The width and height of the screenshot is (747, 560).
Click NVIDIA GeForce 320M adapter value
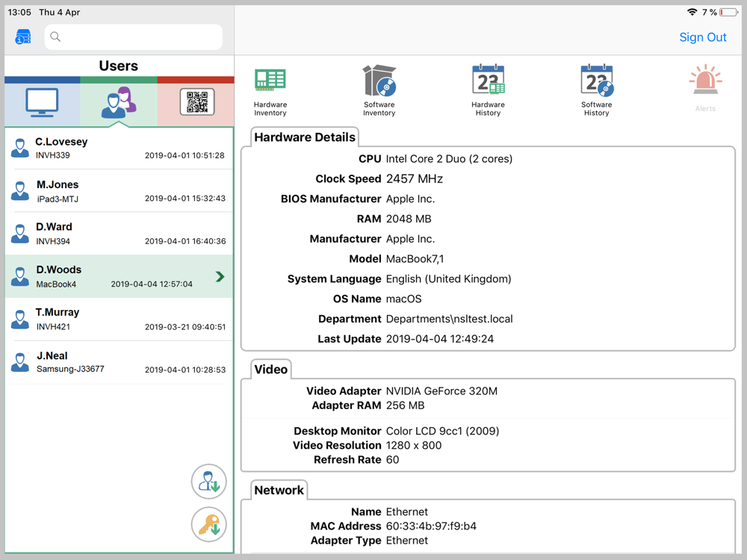(441, 391)
